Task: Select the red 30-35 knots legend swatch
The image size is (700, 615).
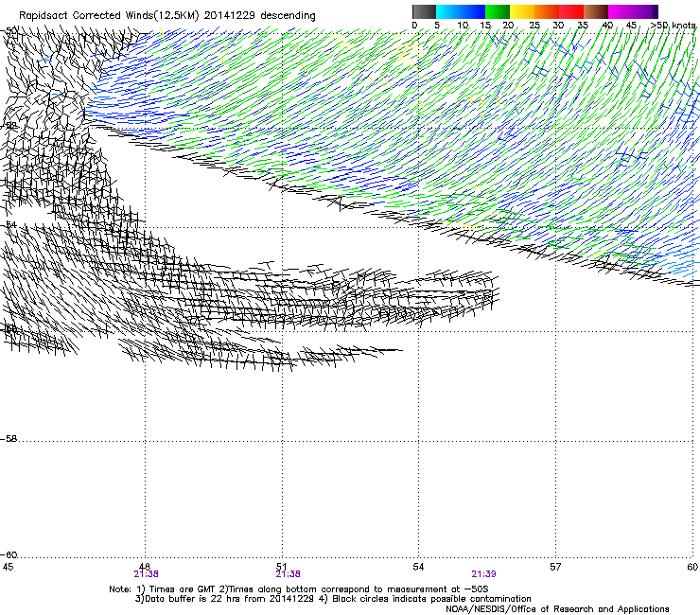Action: (x=571, y=11)
